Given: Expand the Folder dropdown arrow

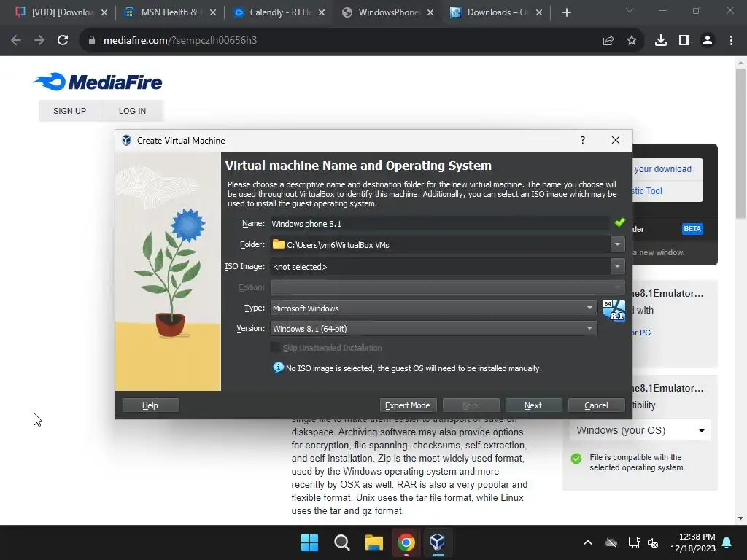Looking at the screenshot, I should click(617, 244).
